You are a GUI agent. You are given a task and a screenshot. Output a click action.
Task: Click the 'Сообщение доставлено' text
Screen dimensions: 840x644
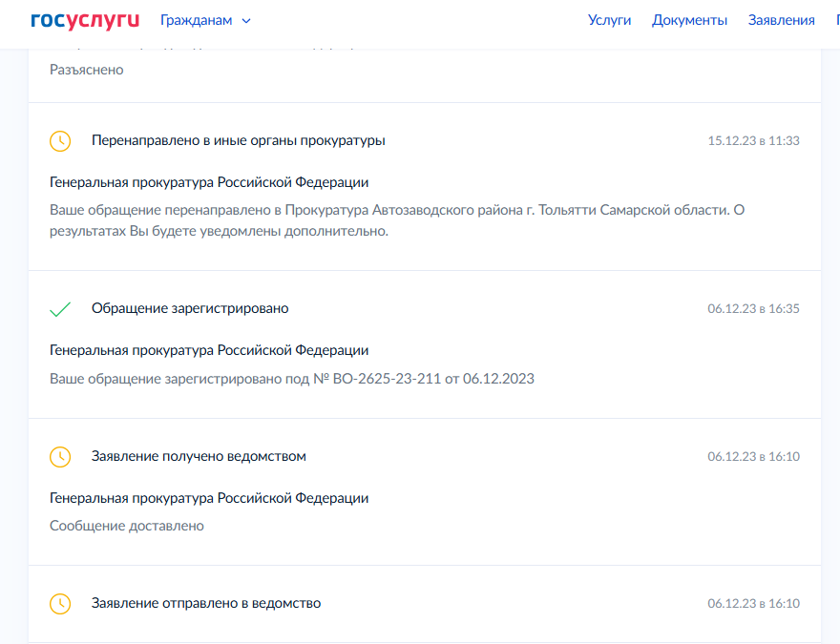tap(126, 526)
